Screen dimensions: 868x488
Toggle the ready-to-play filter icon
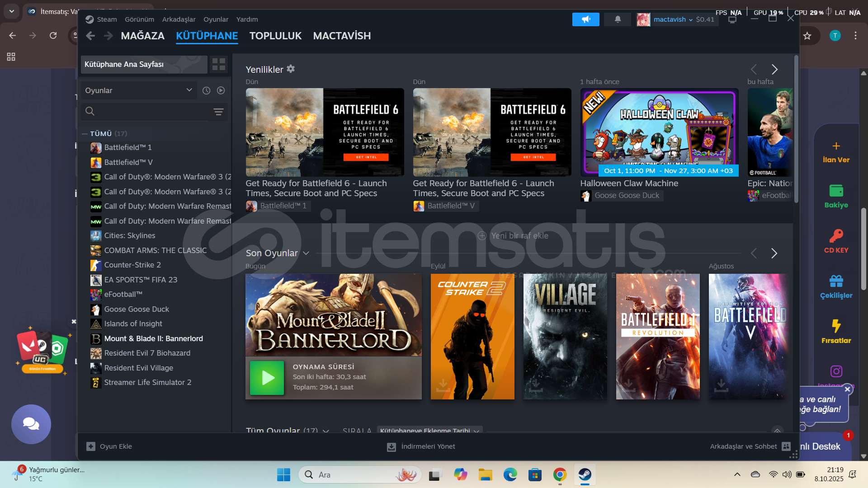point(221,90)
